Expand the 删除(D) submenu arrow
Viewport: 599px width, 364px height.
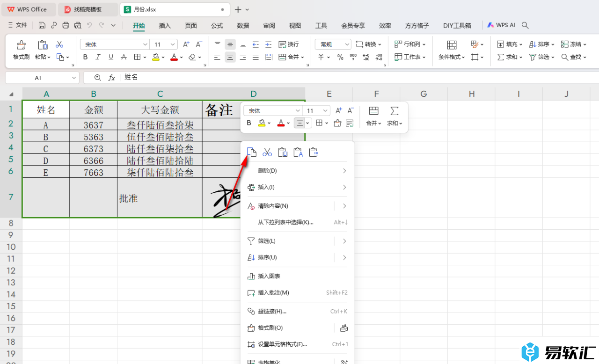tap(344, 171)
